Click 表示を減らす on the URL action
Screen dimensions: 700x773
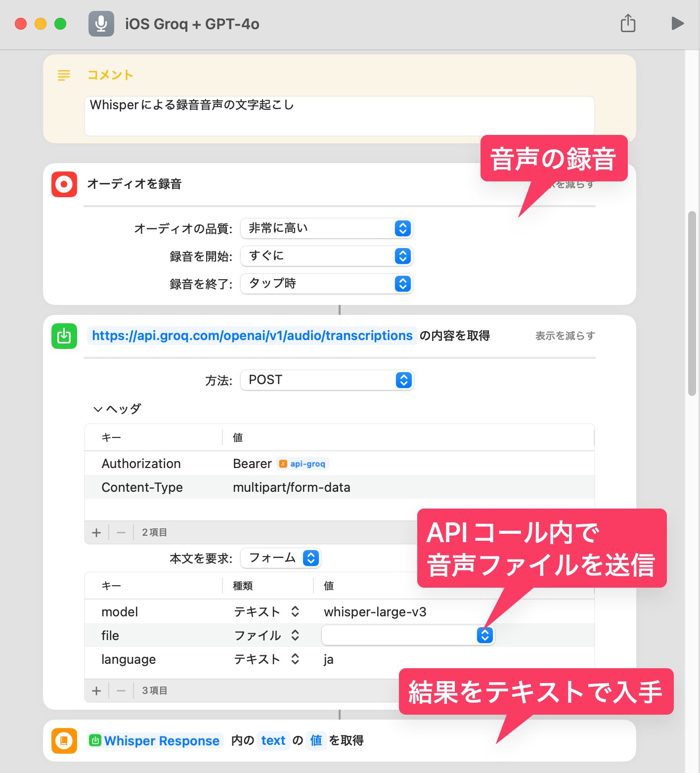point(565,336)
